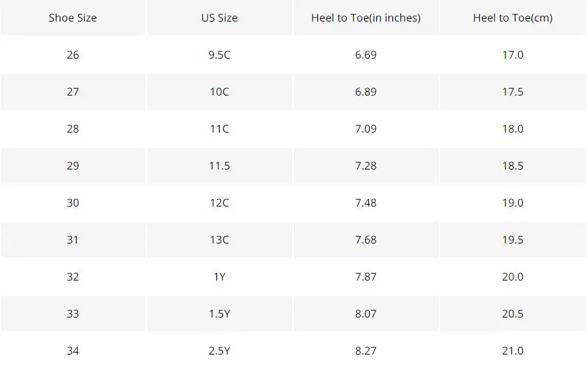Click shoe size 28 cell
The image size is (588, 372).
point(73,128)
